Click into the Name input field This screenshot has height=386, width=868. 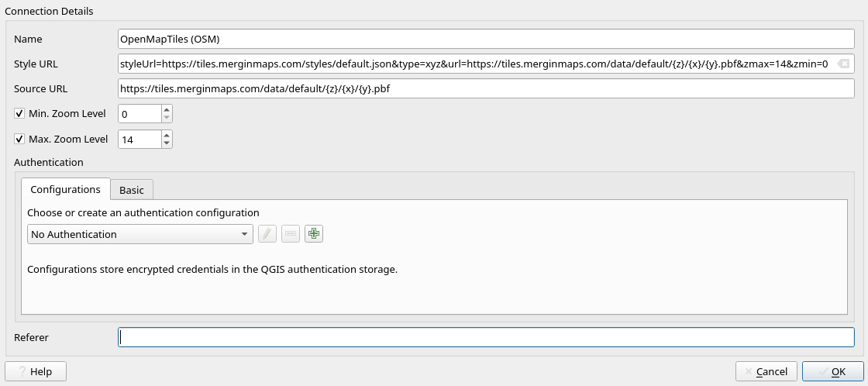(x=486, y=39)
